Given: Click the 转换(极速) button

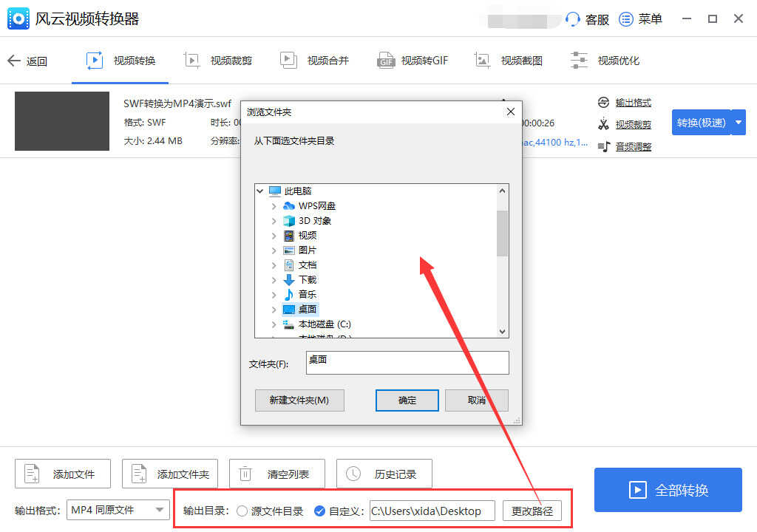Looking at the screenshot, I should coord(702,123).
